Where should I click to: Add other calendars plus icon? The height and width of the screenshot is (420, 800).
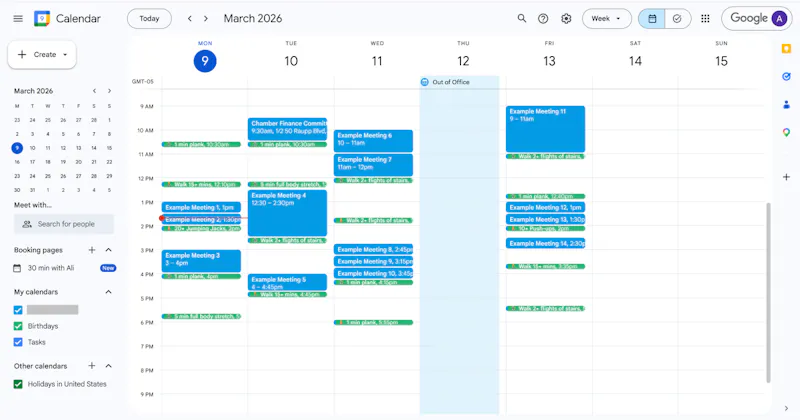coord(92,366)
